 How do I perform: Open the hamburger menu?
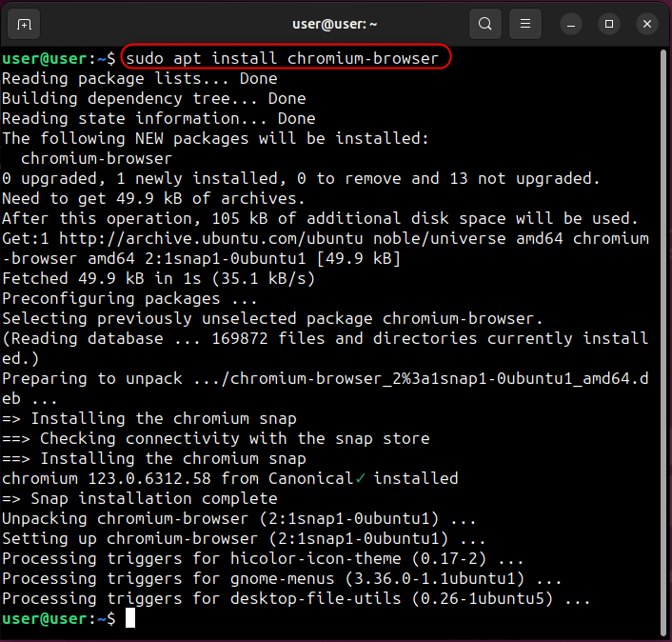coord(525,24)
